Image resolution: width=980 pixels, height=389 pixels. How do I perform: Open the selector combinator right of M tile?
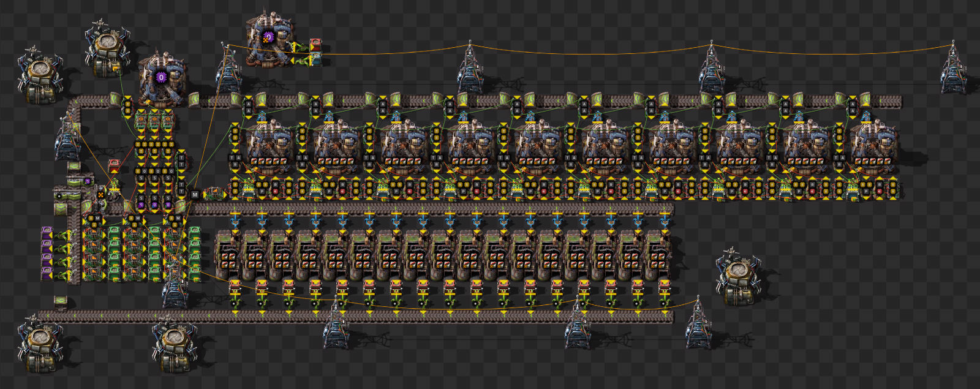pos(214,194)
